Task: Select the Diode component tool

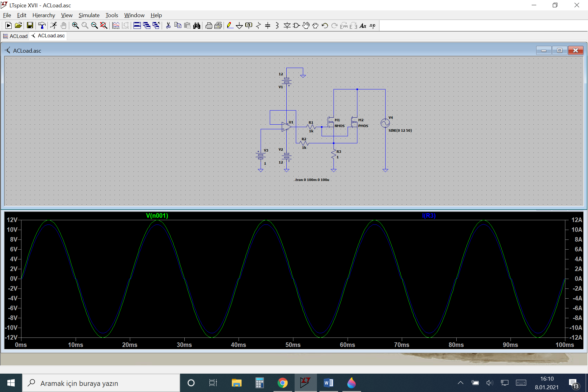Action: click(287, 26)
